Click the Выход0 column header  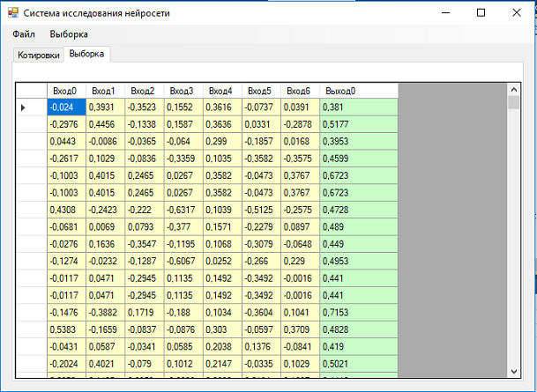pyautogui.click(x=359, y=91)
